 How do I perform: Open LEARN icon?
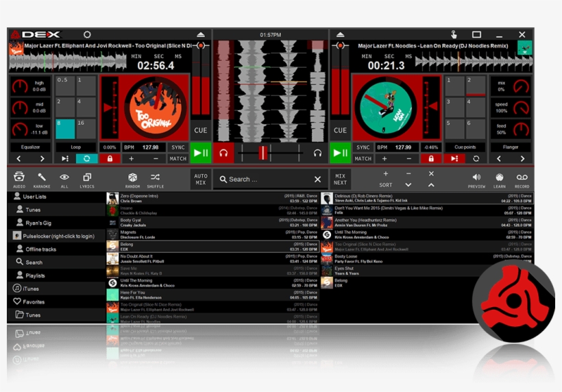499,180
